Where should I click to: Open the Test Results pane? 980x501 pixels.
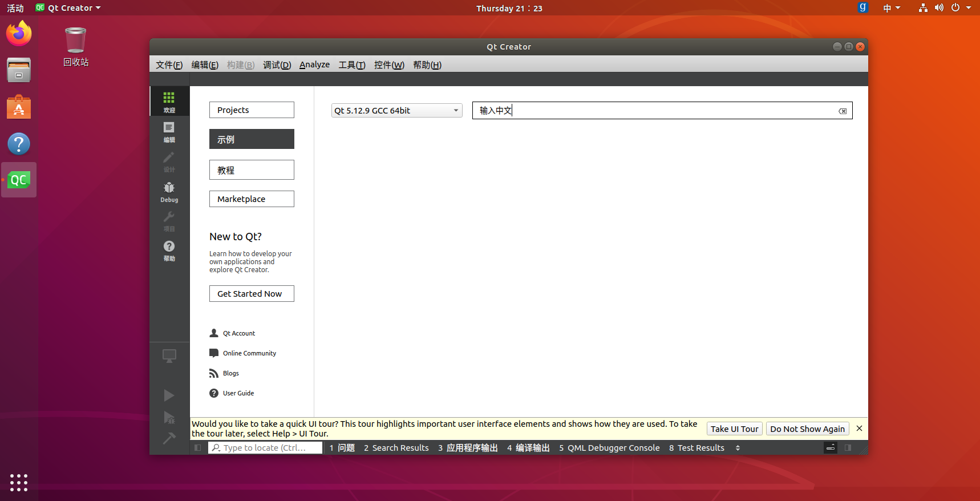tap(696, 448)
